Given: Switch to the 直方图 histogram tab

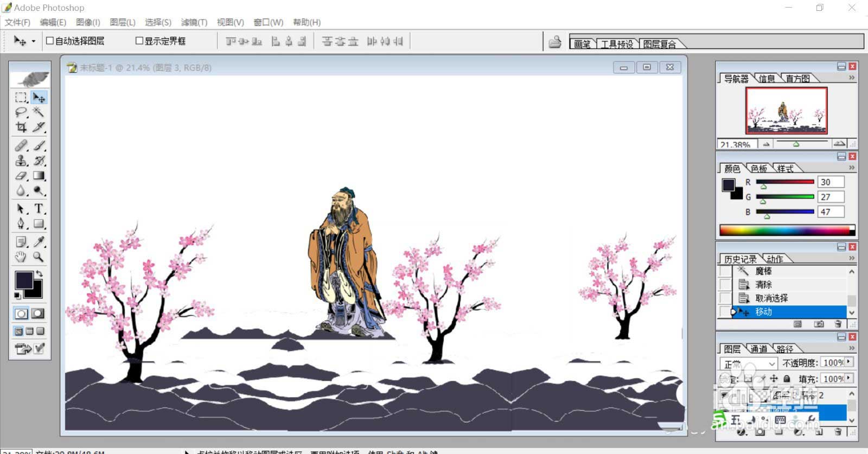Looking at the screenshot, I should 797,79.
